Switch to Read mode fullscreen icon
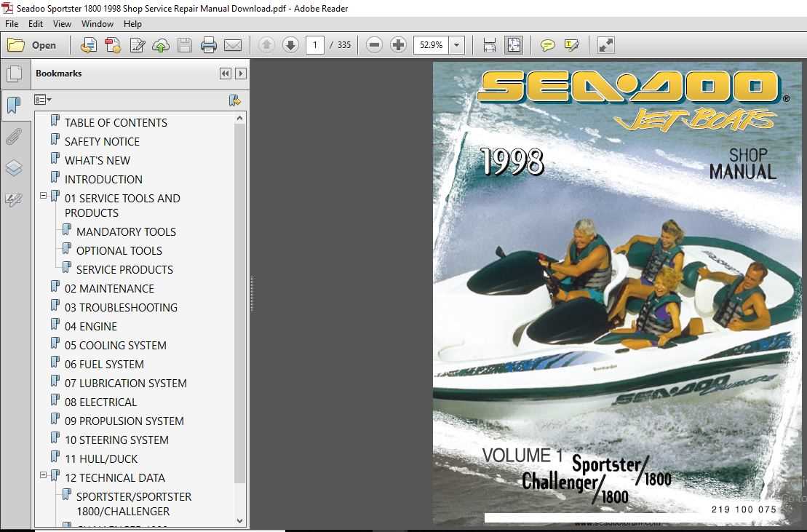Image resolution: width=807 pixels, height=532 pixels. tap(605, 45)
